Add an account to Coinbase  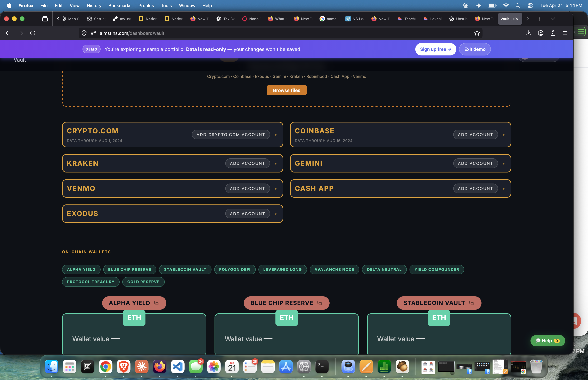pyautogui.click(x=475, y=135)
